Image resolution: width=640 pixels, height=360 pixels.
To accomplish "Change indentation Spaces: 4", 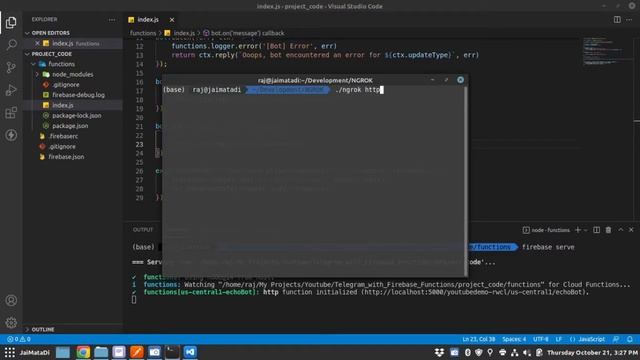I will [x=514, y=339].
